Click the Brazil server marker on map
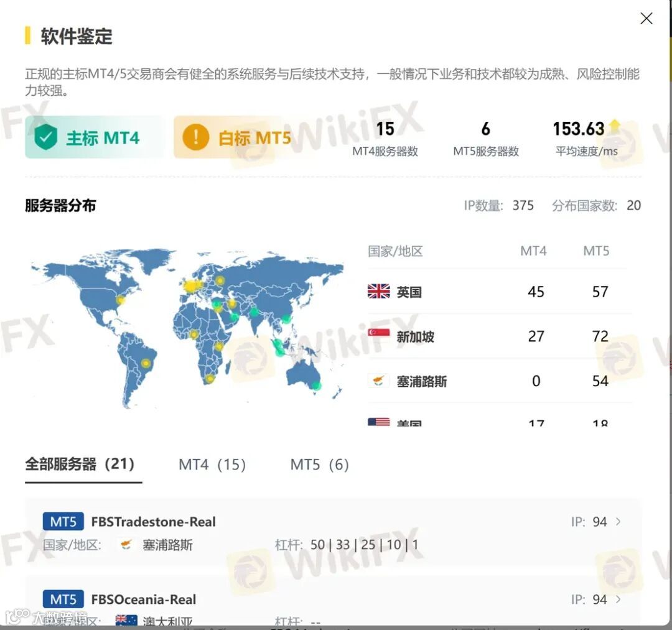Viewport: 672px width, 630px height. click(146, 364)
